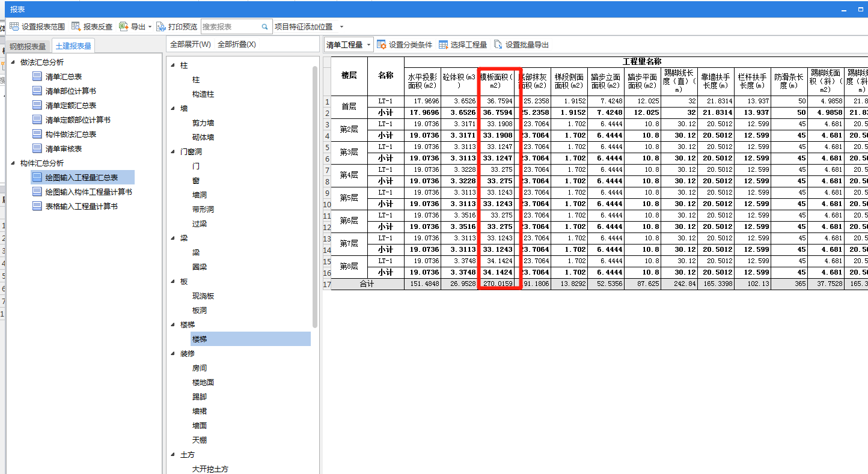The image size is (868, 474).
Task: Switch to the 土建报表量 tab
Action: pyautogui.click(x=73, y=46)
